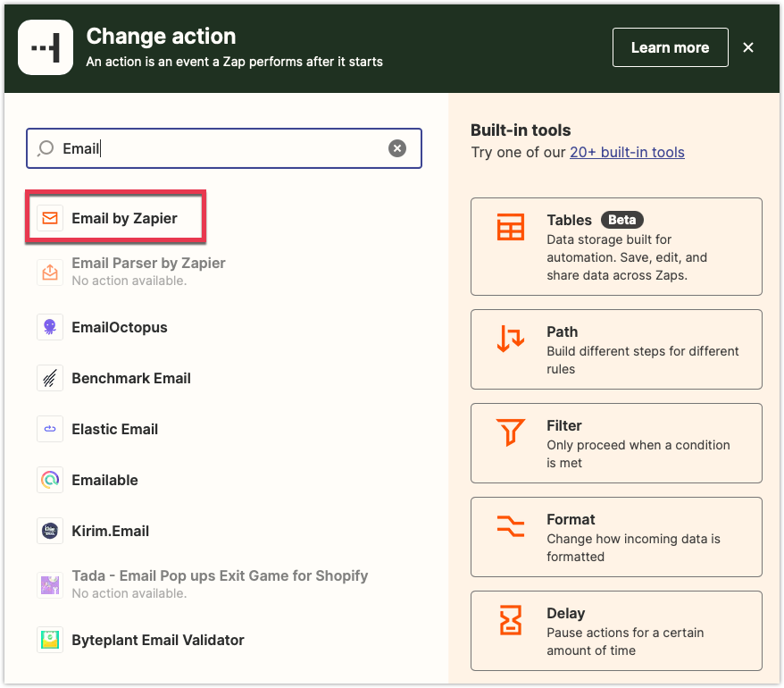This screenshot has width=784, height=688.
Task: Open the Filter built-in tool card
Action: click(x=616, y=443)
